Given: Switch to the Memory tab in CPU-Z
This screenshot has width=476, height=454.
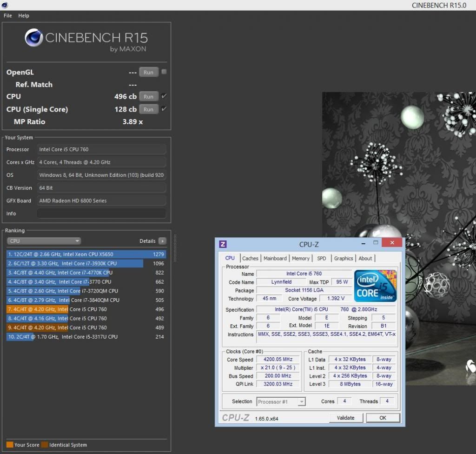Looking at the screenshot, I should tap(301, 259).
